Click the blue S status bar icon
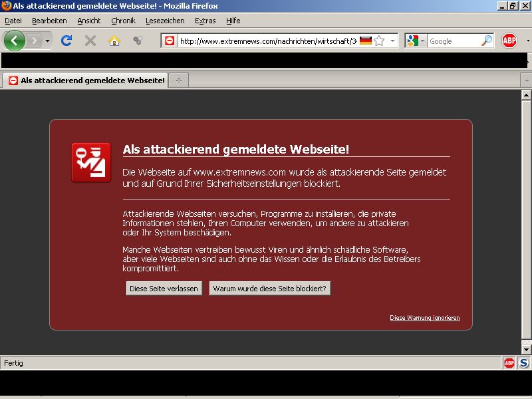This screenshot has width=532, height=399. [x=523, y=363]
